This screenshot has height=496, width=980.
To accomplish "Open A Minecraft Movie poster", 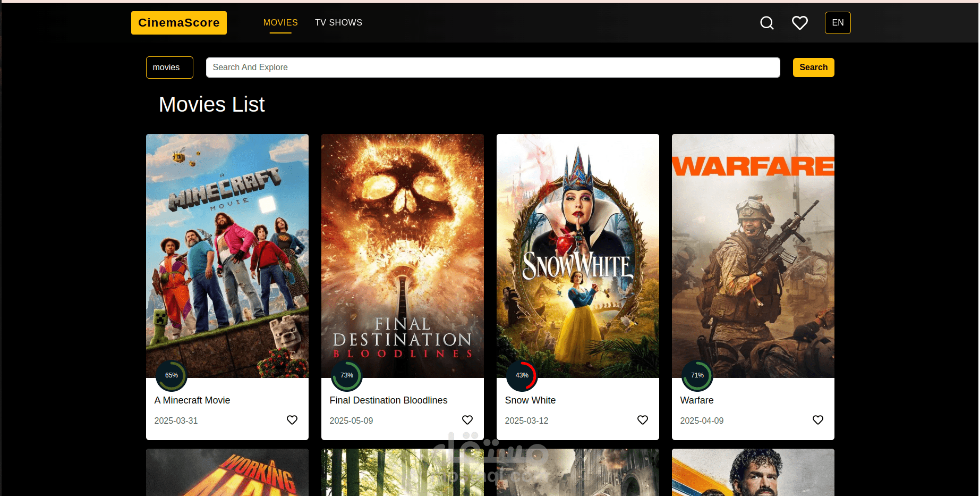I will (227, 256).
